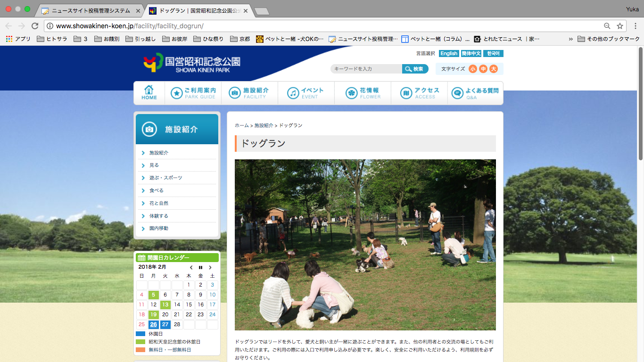Open ご利用案内 PARK GUIDE menu
Image resolution: width=644 pixels, height=362 pixels.
193,93
